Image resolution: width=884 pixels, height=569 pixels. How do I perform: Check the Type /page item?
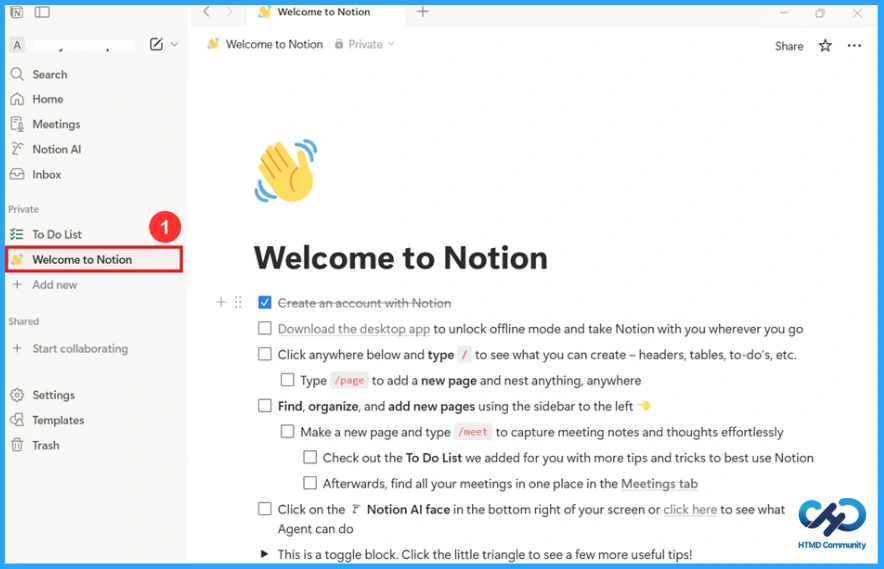tap(288, 380)
